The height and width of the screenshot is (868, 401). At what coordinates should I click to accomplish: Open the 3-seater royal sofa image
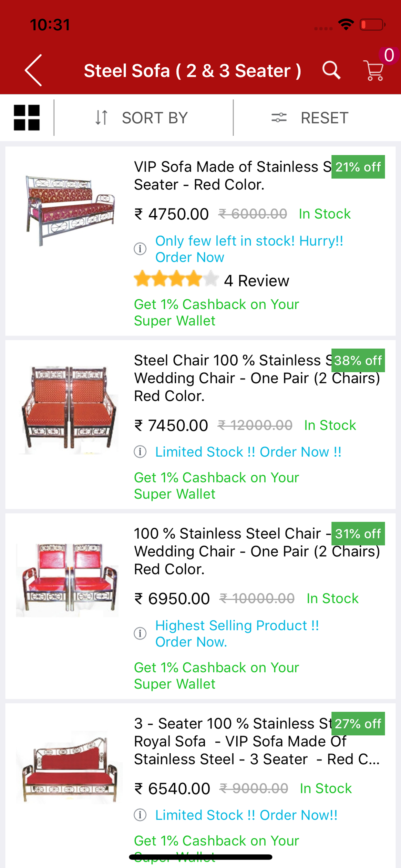tap(69, 768)
